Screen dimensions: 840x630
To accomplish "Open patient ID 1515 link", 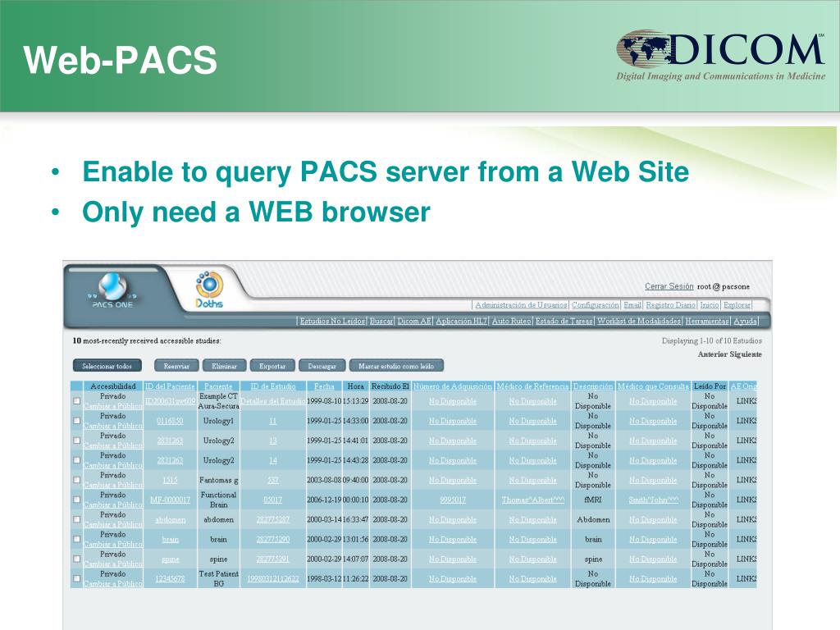I will [x=170, y=481].
